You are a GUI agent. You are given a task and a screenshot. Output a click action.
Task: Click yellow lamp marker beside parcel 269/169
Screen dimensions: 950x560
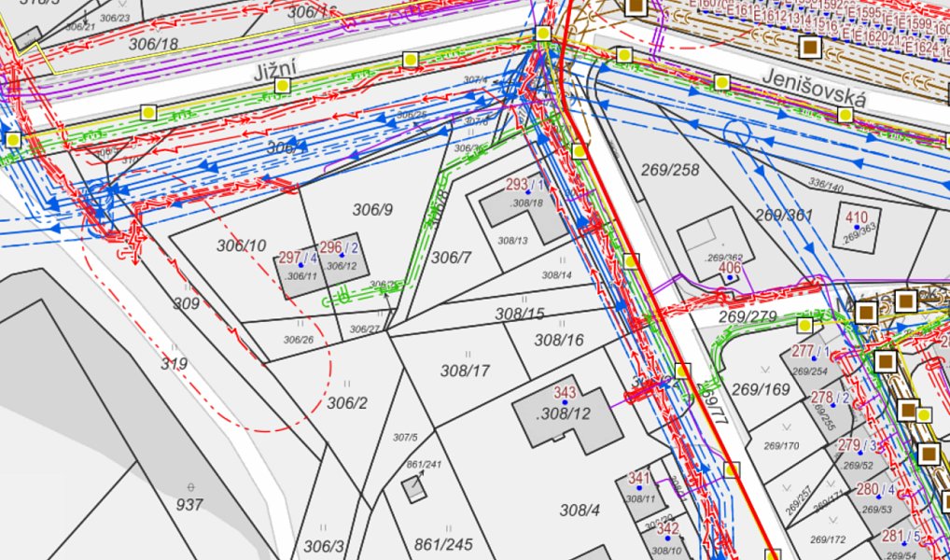tap(683, 371)
